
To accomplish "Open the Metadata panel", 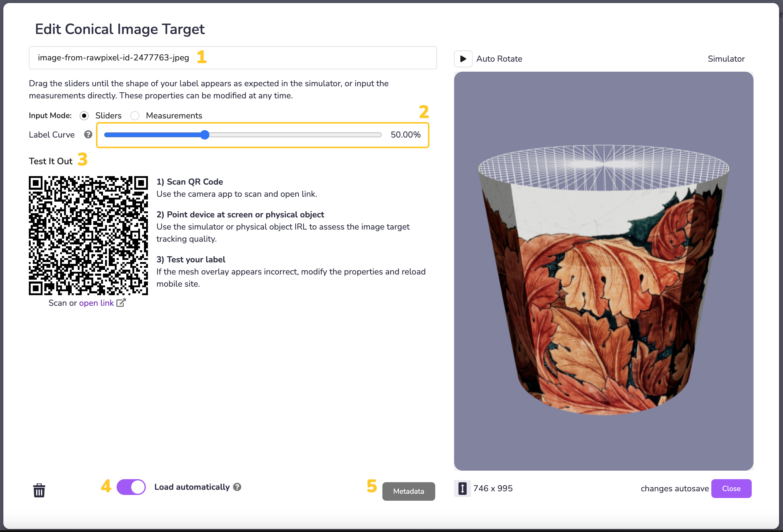I will point(408,491).
